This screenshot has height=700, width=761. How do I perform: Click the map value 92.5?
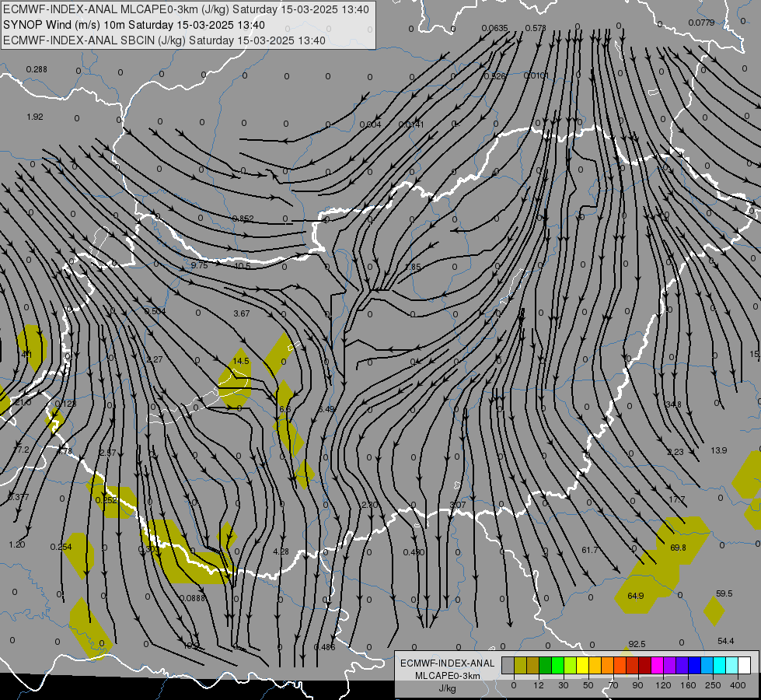point(637,644)
